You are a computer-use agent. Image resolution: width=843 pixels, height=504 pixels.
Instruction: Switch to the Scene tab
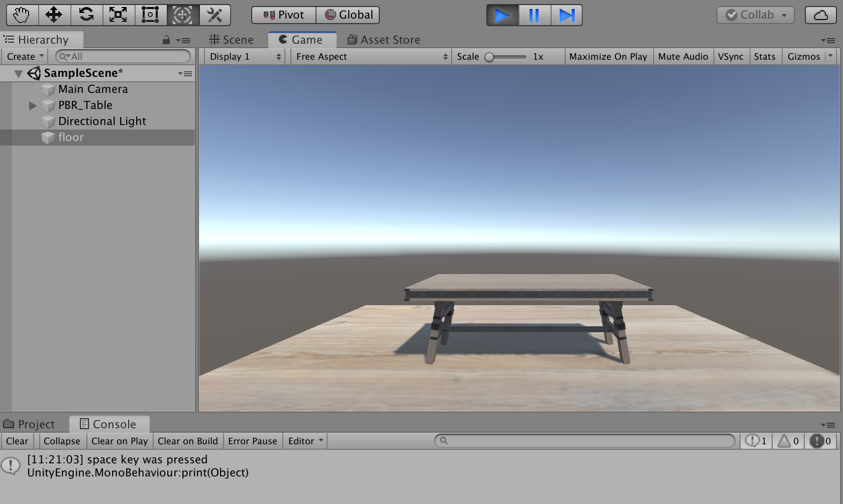(232, 39)
